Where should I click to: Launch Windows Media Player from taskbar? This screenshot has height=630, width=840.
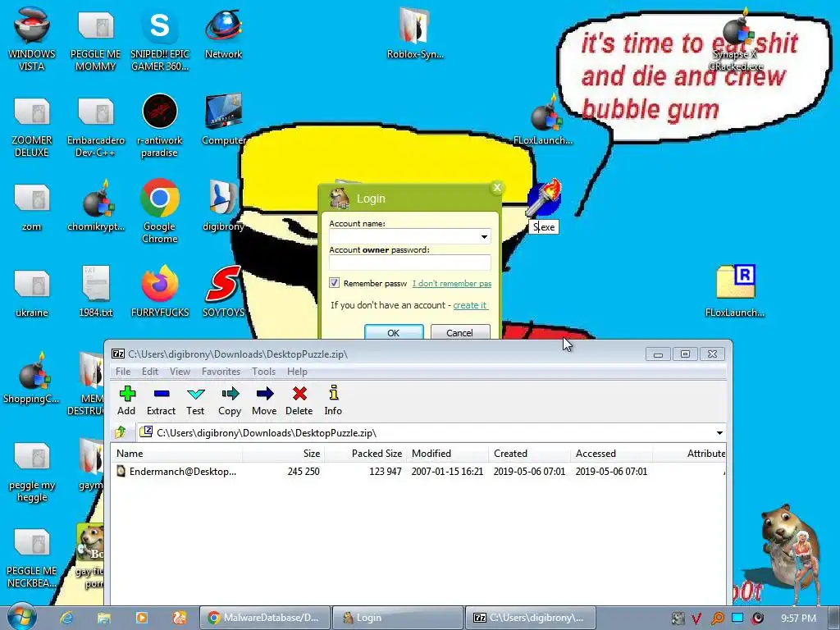click(x=141, y=618)
